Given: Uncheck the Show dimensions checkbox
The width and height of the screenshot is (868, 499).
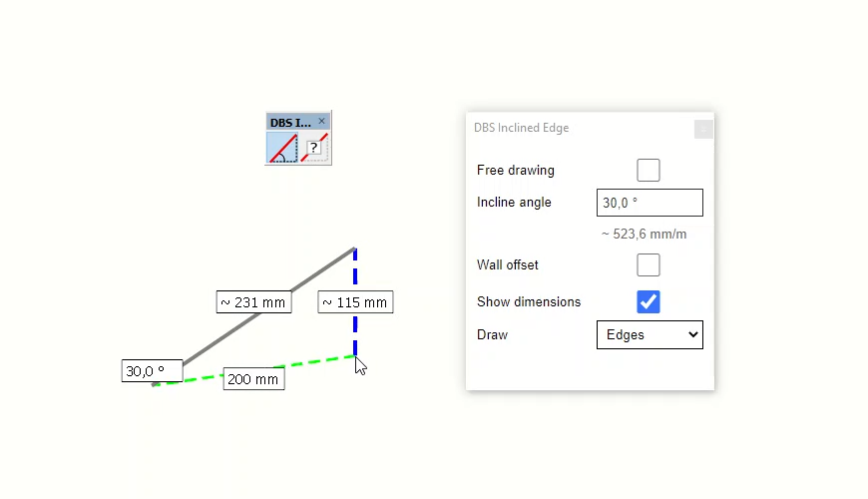Looking at the screenshot, I should point(649,301).
